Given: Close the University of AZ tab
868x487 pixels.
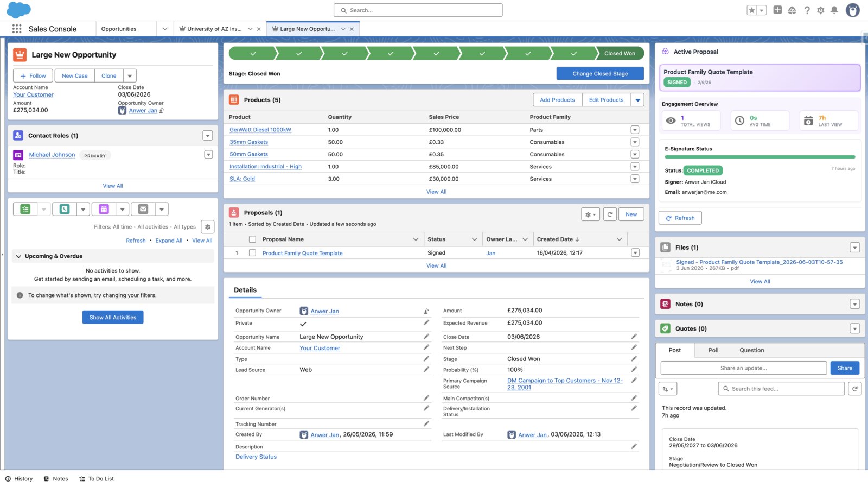Looking at the screenshot, I should point(259,29).
